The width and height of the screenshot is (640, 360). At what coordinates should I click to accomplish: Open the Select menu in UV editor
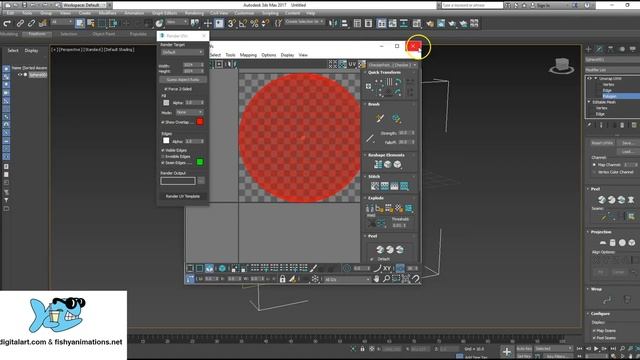tap(215, 55)
